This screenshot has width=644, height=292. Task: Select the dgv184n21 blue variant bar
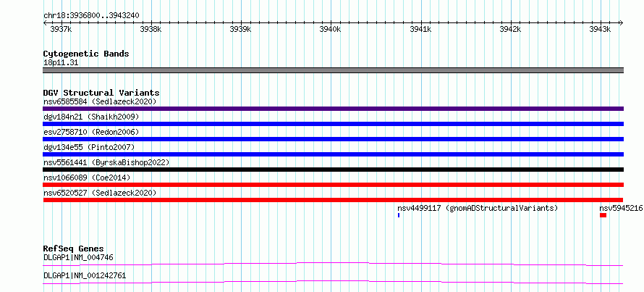(x=333, y=124)
